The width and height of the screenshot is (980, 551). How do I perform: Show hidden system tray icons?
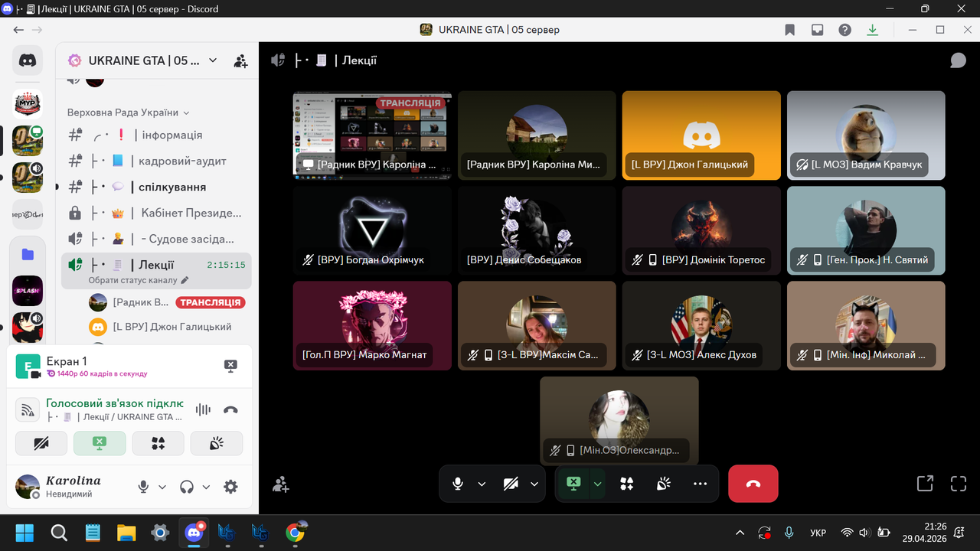click(x=740, y=533)
